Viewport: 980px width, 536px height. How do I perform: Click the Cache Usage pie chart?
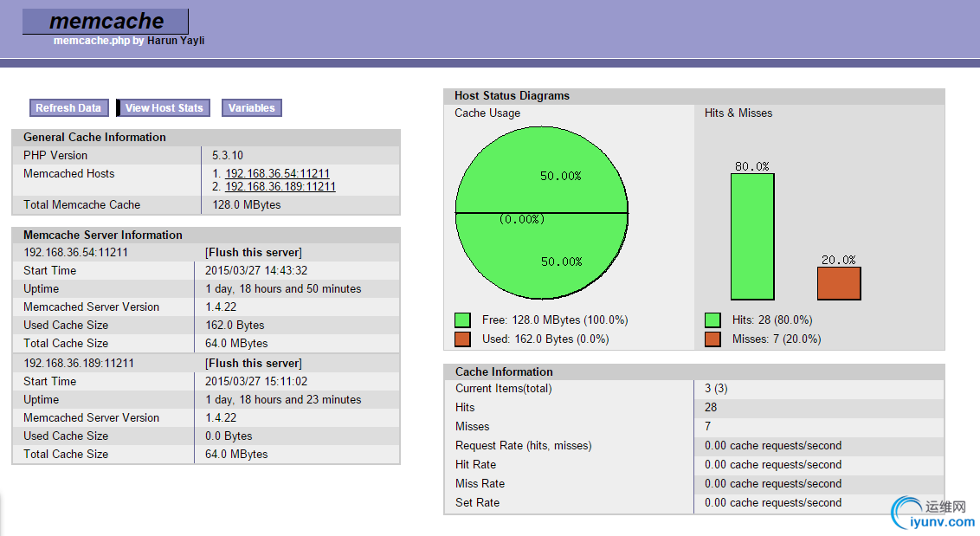coord(542,213)
